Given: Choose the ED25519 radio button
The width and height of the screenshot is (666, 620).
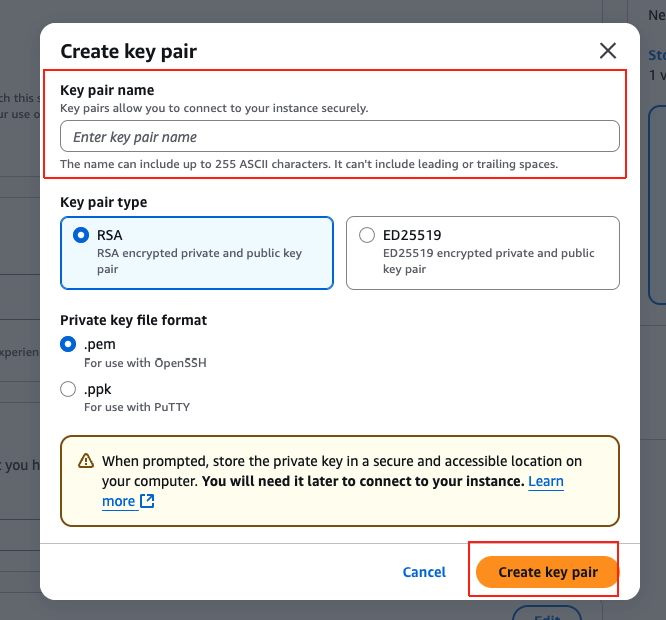Looking at the screenshot, I should point(366,236).
